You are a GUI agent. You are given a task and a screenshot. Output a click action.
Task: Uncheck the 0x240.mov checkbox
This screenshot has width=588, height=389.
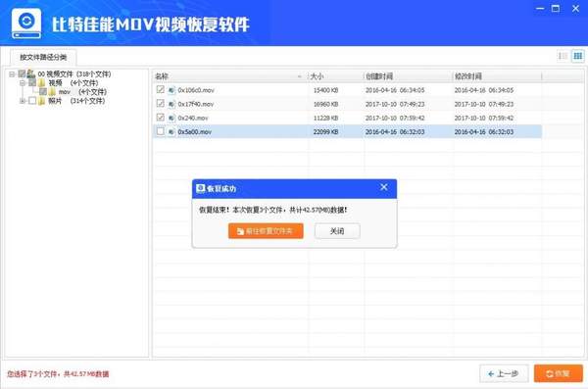pos(160,118)
